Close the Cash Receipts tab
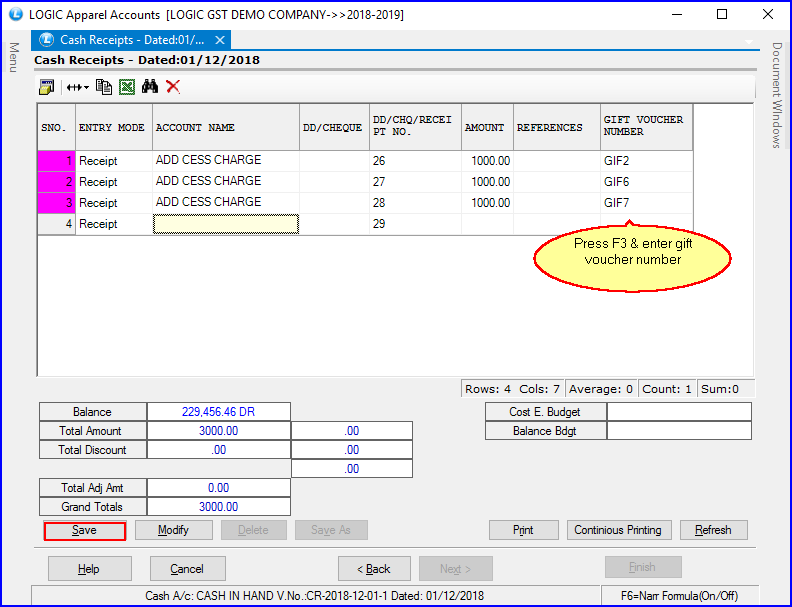This screenshot has height=607, width=792. point(220,40)
